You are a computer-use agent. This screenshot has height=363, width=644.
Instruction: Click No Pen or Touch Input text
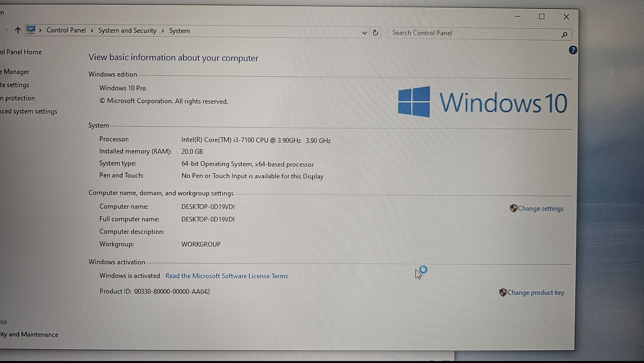(x=252, y=176)
